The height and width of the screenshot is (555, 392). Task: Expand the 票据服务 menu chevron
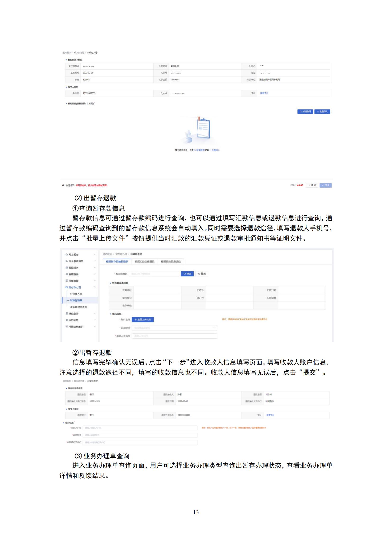[95, 268]
